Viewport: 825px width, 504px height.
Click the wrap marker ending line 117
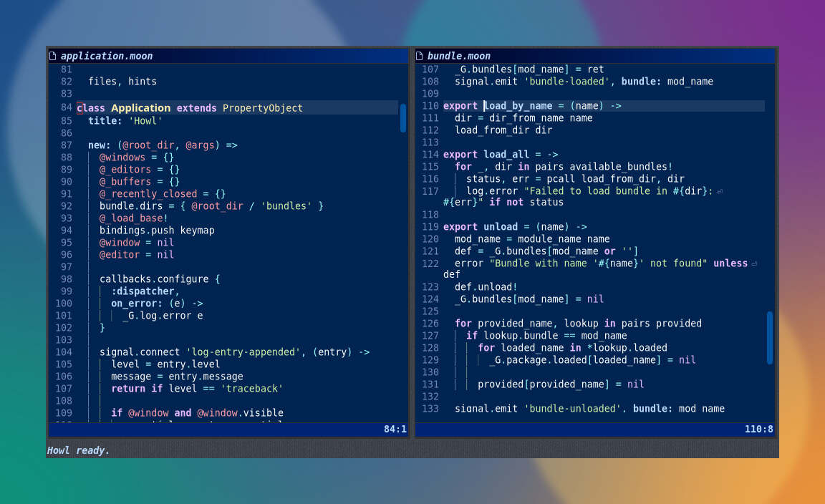pos(720,191)
